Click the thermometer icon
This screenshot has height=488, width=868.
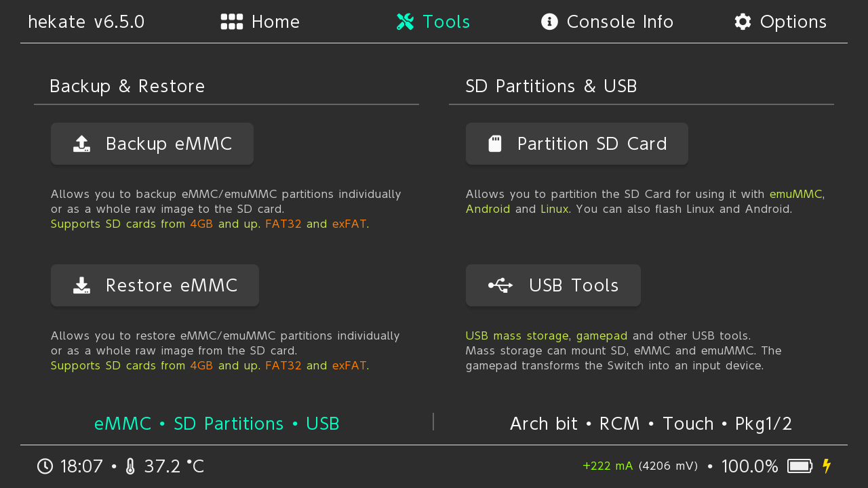(130, 466)
